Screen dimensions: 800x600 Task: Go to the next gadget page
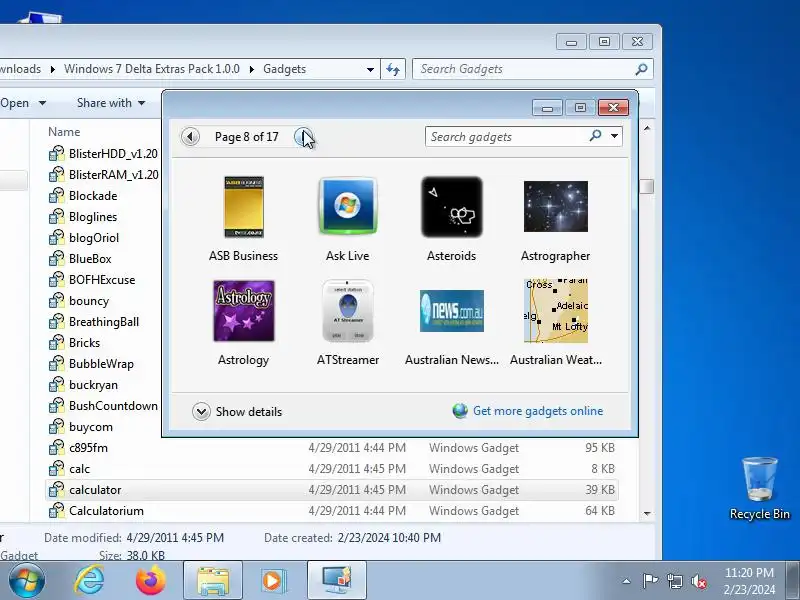click(x=303, y=137)
